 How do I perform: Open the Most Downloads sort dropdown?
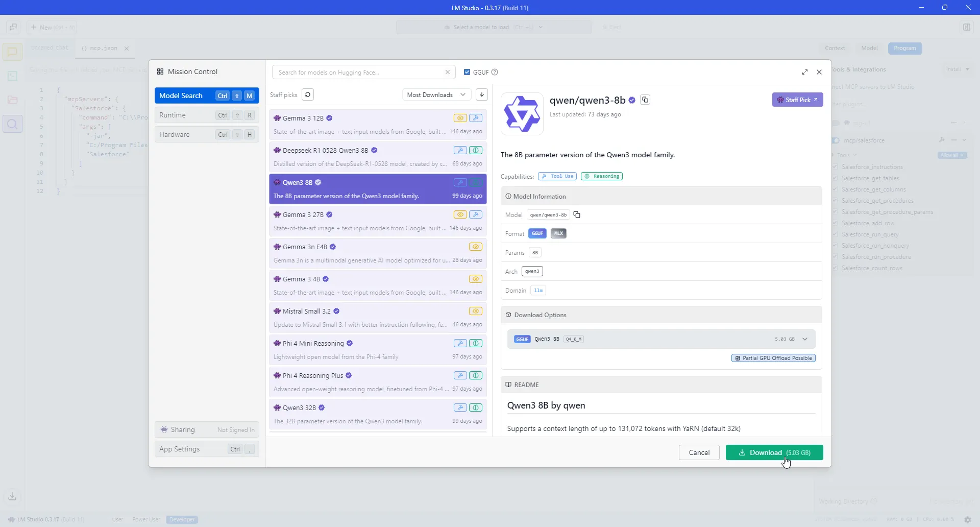(x=436, y=95)
